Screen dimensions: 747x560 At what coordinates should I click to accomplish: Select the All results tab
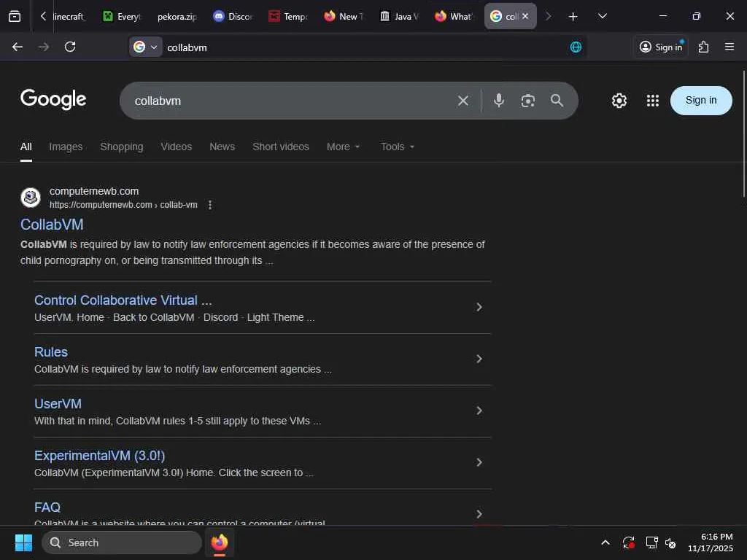click(26, 147)
